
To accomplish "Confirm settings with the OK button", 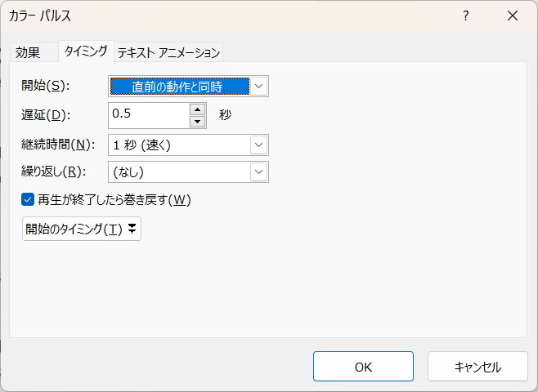I will click(x=363, y=367).
